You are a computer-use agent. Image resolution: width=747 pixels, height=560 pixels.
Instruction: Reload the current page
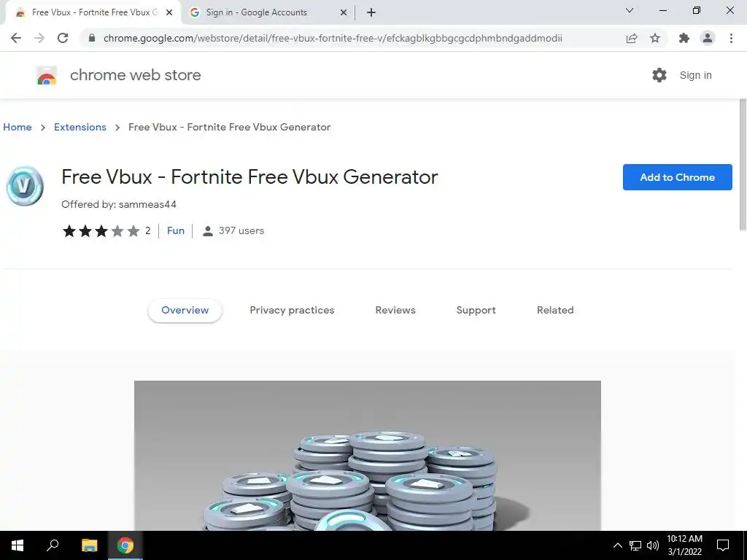pyautogui.click(x=63, y=38)
